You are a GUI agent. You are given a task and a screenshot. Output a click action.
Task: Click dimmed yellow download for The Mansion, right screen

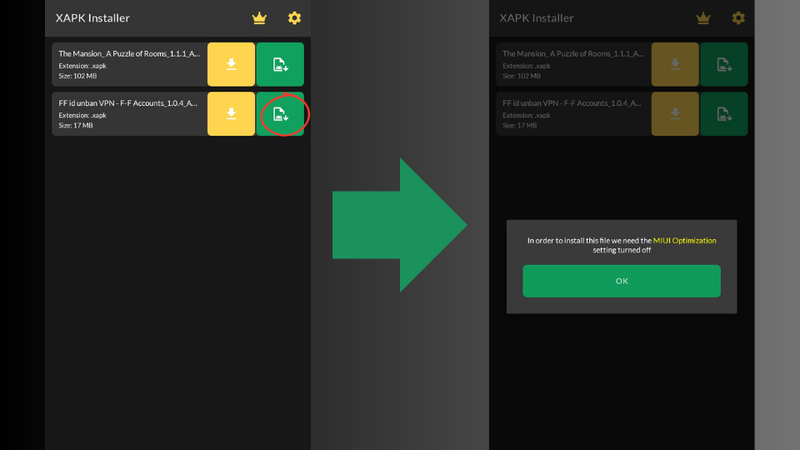pos(675,64)
